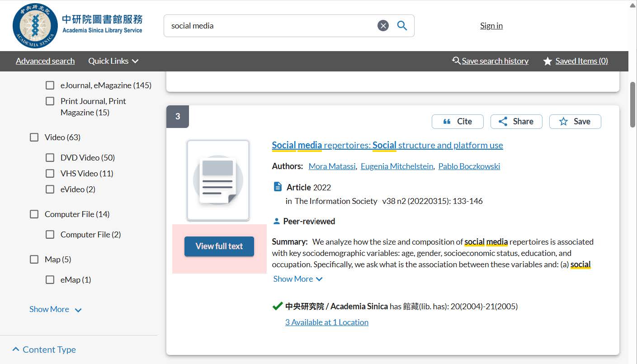Check the DVD Video checkbox
Image resolution: width=637 pixels, height=364 pixels.
click(x=50, y=158)
